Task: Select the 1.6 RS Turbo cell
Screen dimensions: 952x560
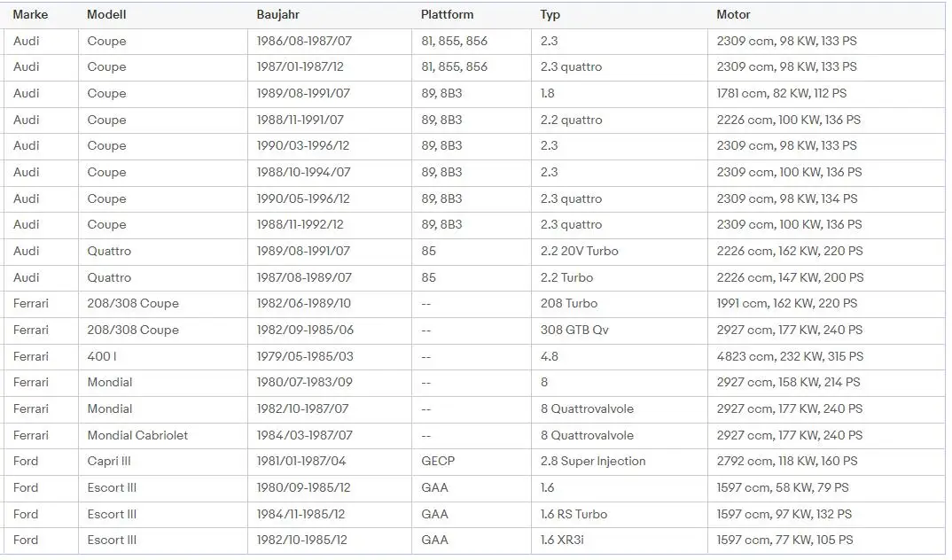Action: tap(574, 514)
